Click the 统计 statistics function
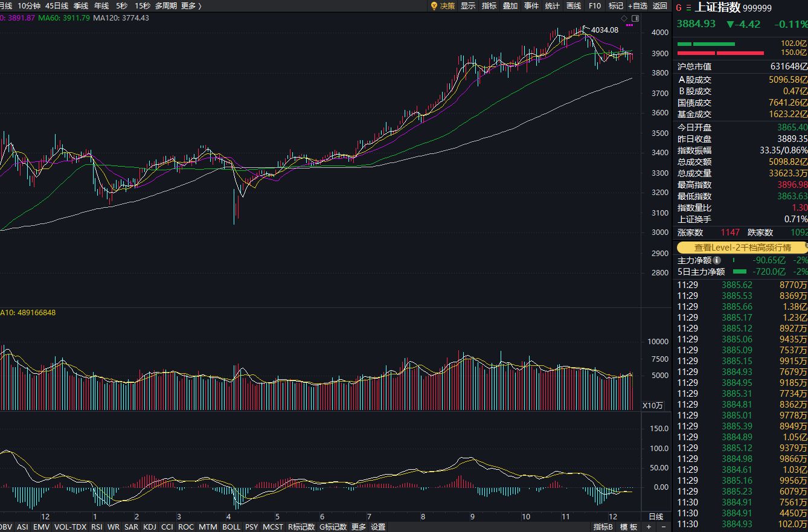 pyautogui.click(x=551, y=7)
